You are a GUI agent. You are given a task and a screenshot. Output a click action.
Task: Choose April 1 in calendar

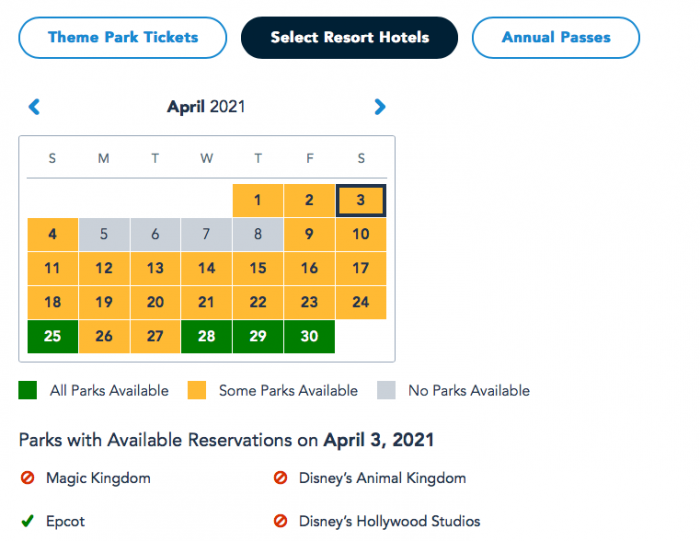[257, 200]
